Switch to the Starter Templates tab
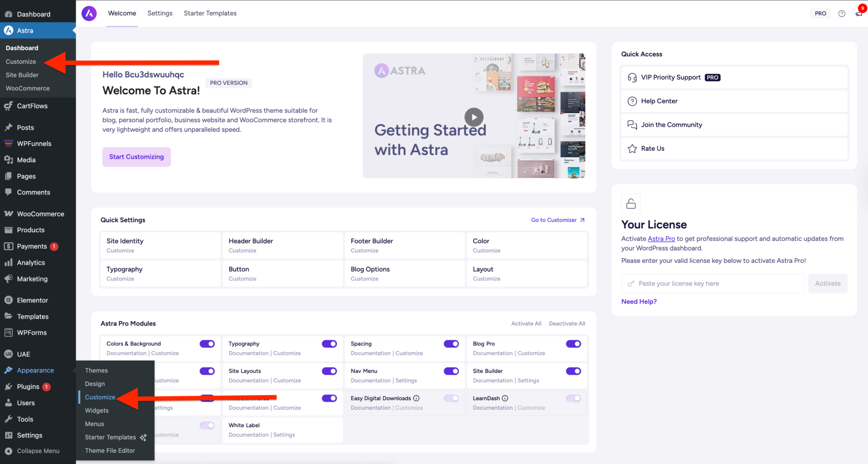The image size is (868, 464). [x=210, y=13]
